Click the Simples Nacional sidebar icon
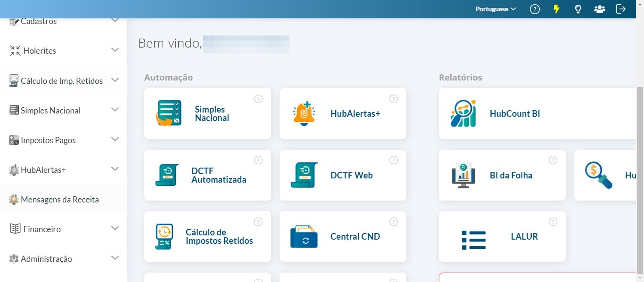The width and height of the screenshot is (644, 282). coord(14,110)
